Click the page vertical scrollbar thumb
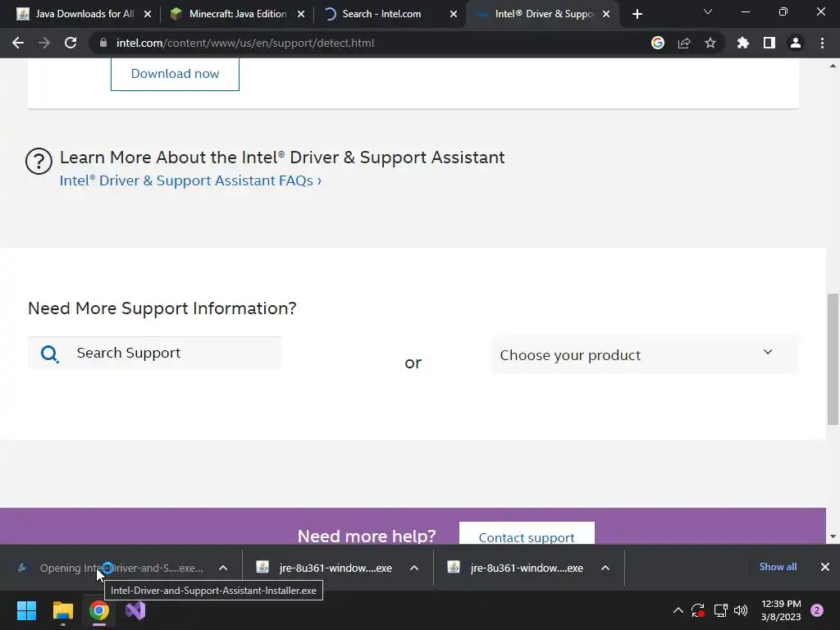Screen dimensions: 840x630 pyautogui.click(x=833, y=359)
